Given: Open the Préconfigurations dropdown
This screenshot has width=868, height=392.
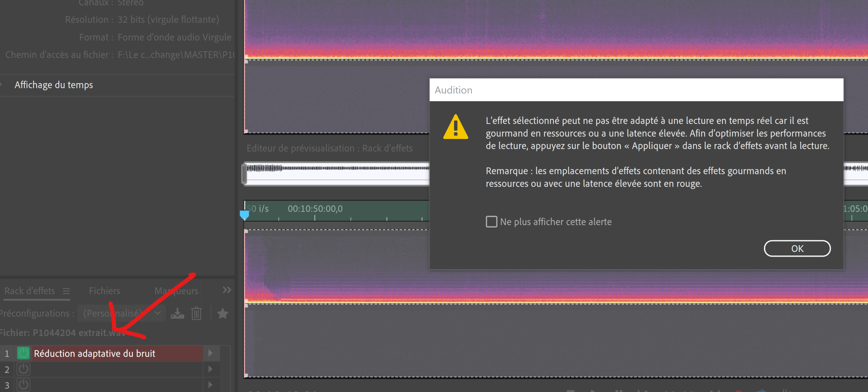Looking at the screenshot, I should coord(121,314).
